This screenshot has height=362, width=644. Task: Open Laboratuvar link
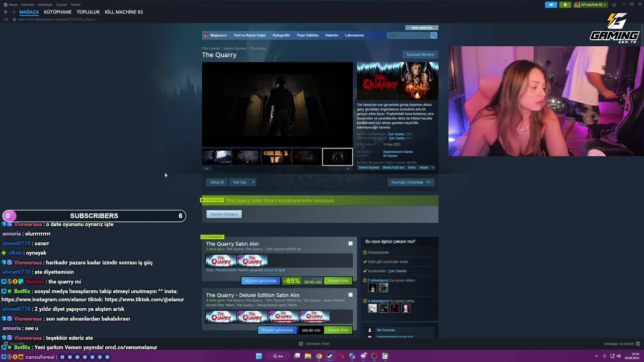click(354, 35)
